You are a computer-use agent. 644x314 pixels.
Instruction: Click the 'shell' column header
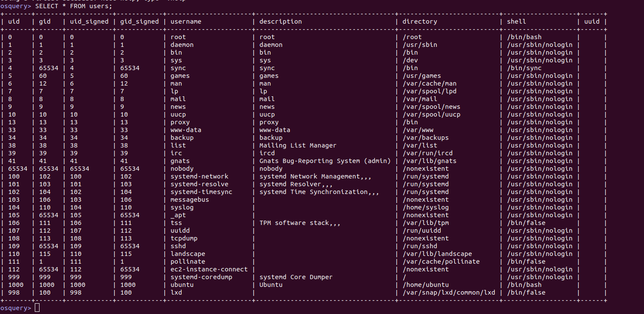click(x=516, y=22)
